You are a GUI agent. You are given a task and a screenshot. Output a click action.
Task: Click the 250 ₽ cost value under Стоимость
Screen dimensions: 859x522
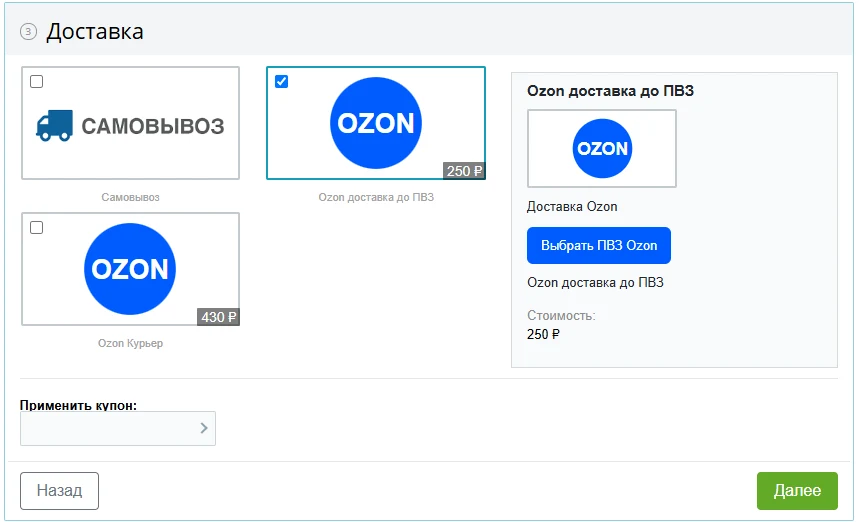point(543,334)
